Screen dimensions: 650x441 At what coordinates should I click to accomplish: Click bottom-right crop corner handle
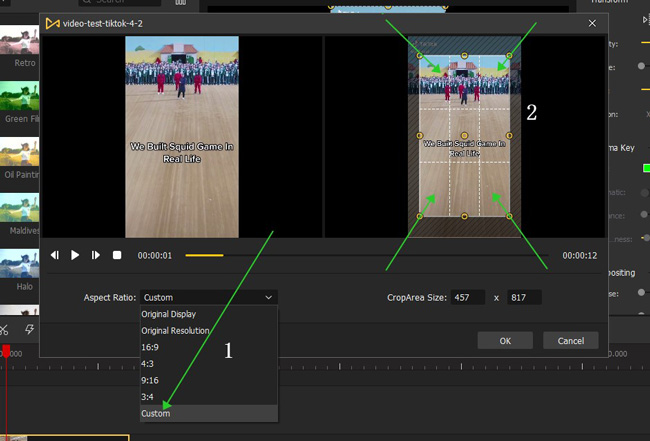pos(509,216)
